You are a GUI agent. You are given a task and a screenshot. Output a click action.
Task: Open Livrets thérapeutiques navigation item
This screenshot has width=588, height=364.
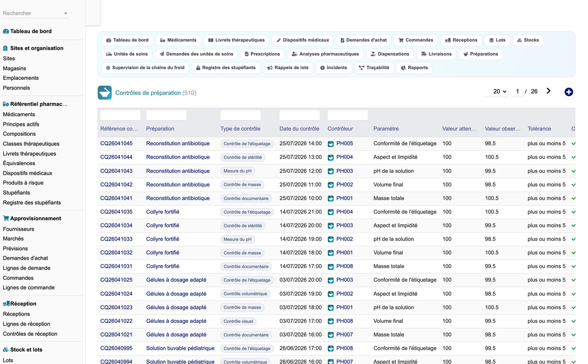236,40
